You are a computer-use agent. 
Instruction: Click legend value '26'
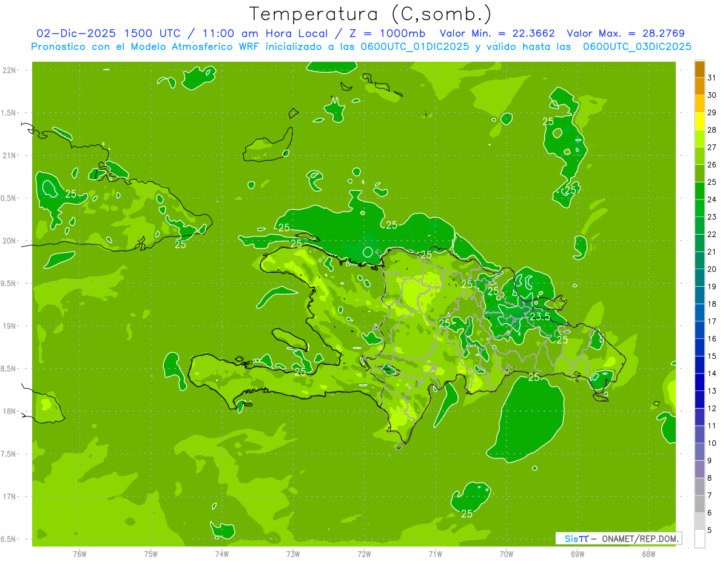pos(712,165)
